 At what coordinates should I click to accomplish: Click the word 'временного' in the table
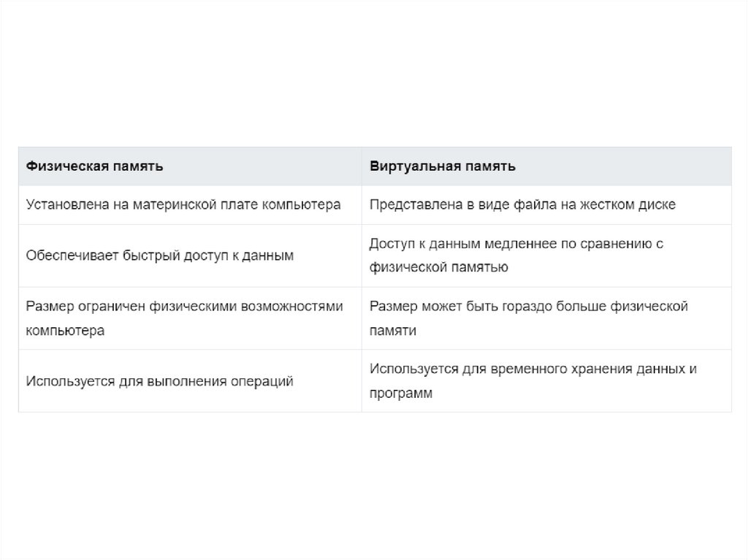click(519, 369)
